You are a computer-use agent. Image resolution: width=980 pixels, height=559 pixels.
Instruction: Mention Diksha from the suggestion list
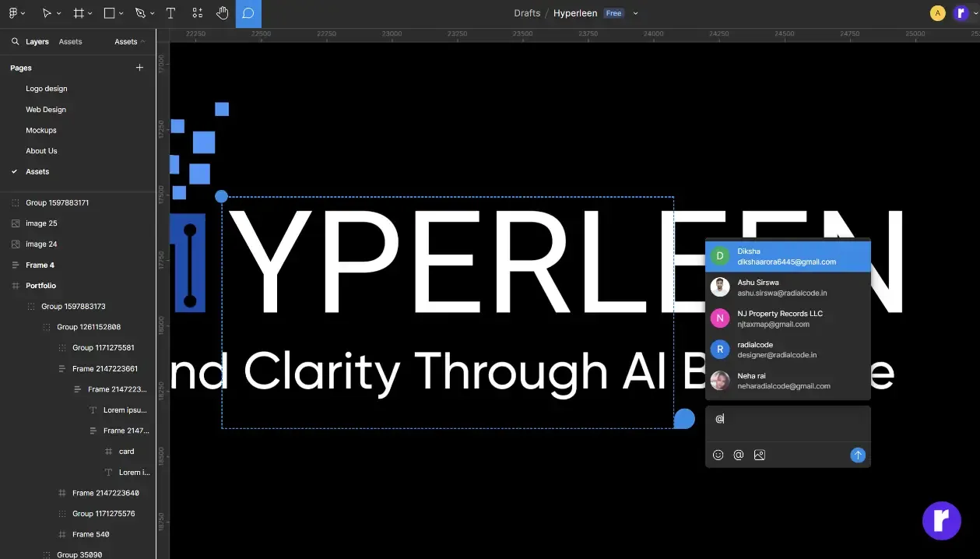point(788,256)
